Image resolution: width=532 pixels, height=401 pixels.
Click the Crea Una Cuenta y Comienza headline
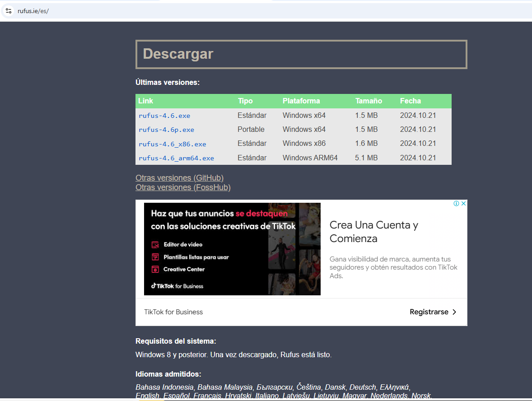374,232
